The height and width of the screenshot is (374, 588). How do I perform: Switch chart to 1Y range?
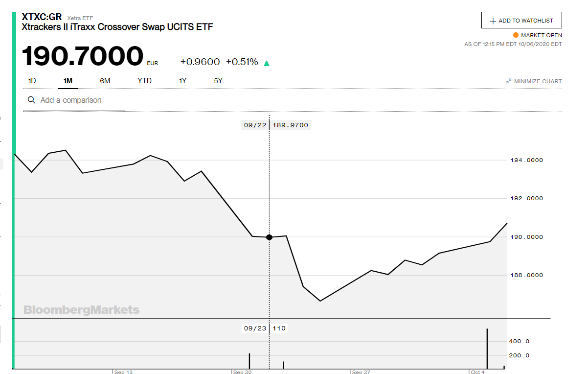coord(182,81)
